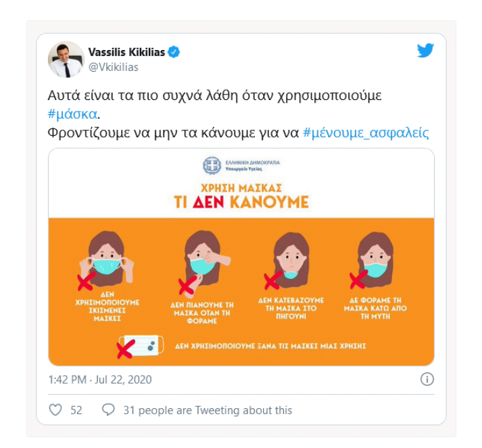Click the mask below nose illustration
Viewport: 482px width, 448px height.
(373, 260)
